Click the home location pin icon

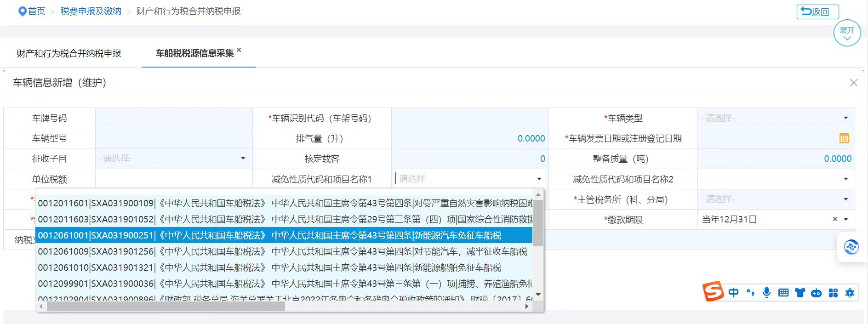tap(22, 11)
